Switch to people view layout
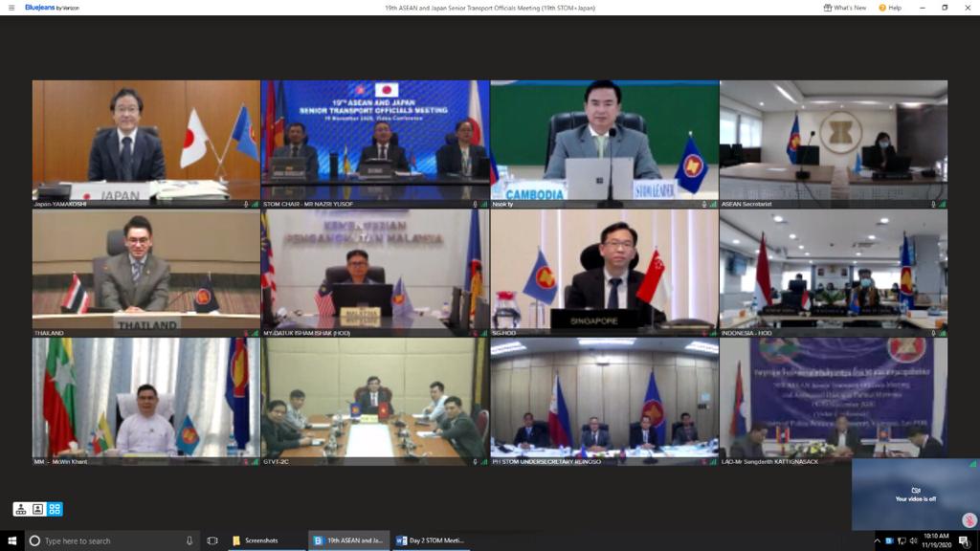 pyautogui.click(x=38, y=509)
